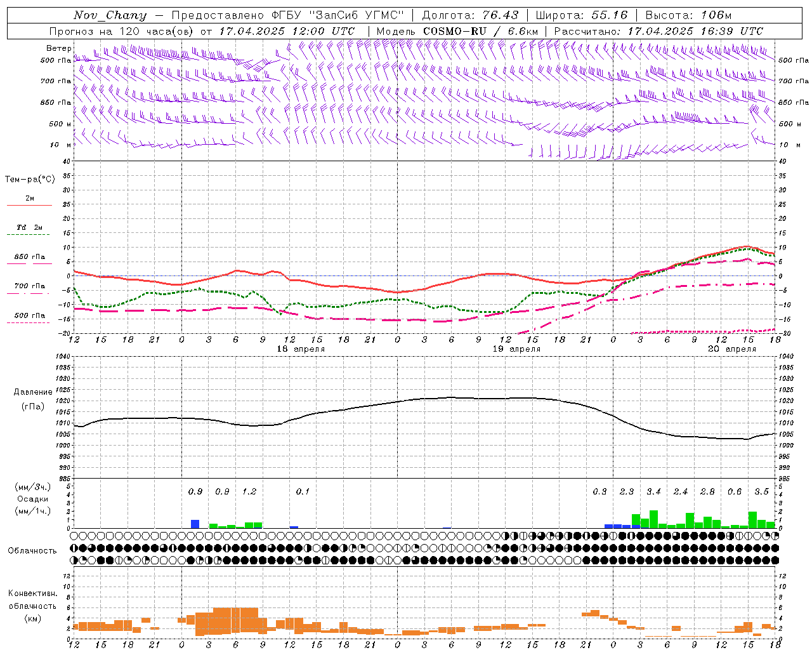
Task: Click the model label "COSMO-RU / 6.6км"
Action: tap(481, 31)
